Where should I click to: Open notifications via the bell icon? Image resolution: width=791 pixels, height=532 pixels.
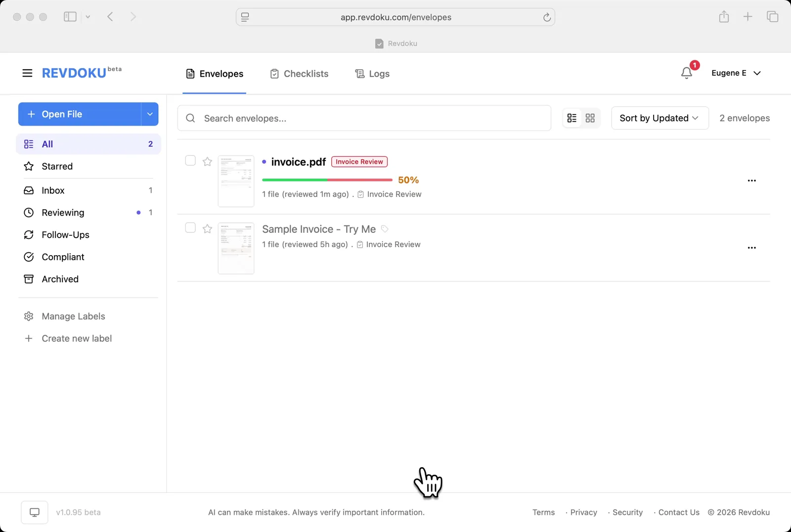pos(687,73)
